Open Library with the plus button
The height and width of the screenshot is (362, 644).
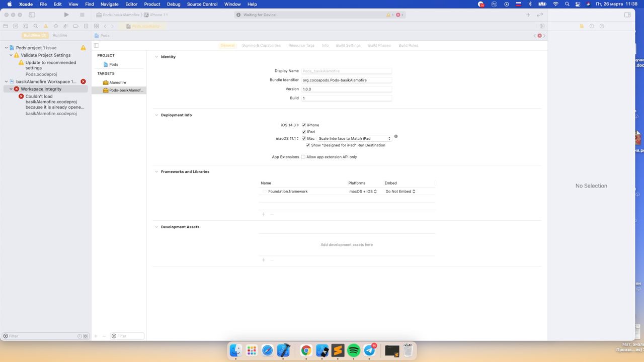coord(528,15)
